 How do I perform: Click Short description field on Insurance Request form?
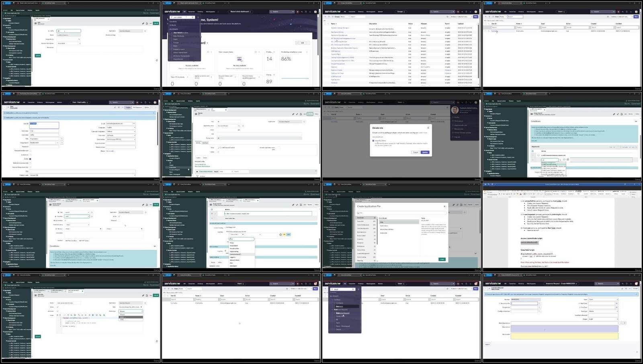click(x=565, y=323)
